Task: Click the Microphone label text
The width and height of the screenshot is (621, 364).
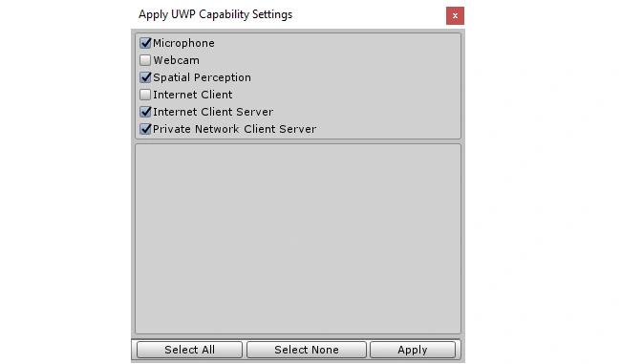Action: (183, 43)
